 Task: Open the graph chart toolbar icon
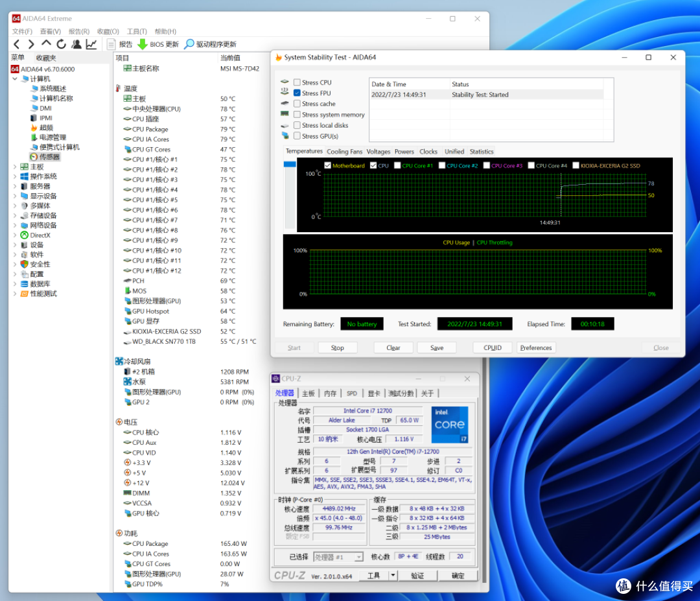pyautogui.click(x=91, y=44)
